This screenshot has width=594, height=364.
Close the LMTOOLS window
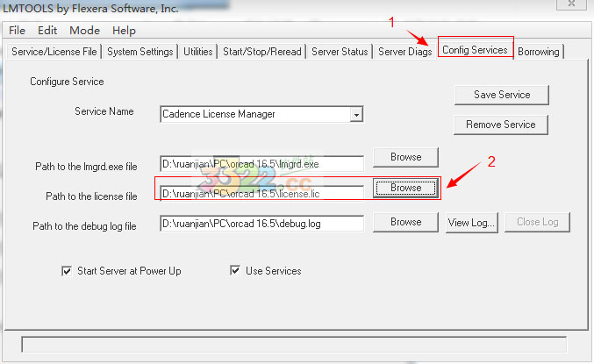(x=571, y=4)
